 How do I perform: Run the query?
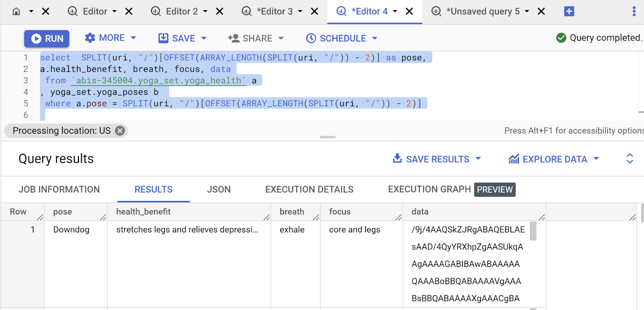pyautogui.click(x=47, y=39)
